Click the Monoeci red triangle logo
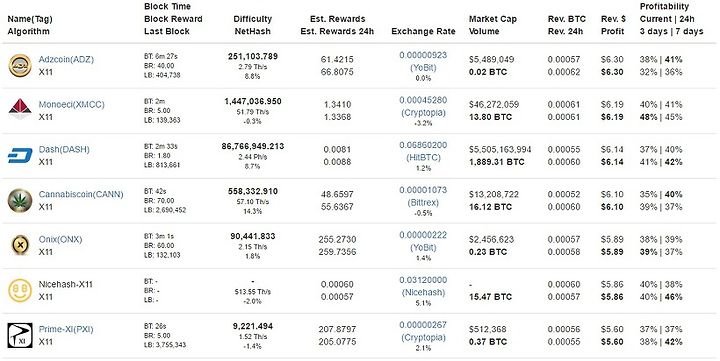This screenshot has height=361, width=720. pyautogui.click(x=20, y=109)
